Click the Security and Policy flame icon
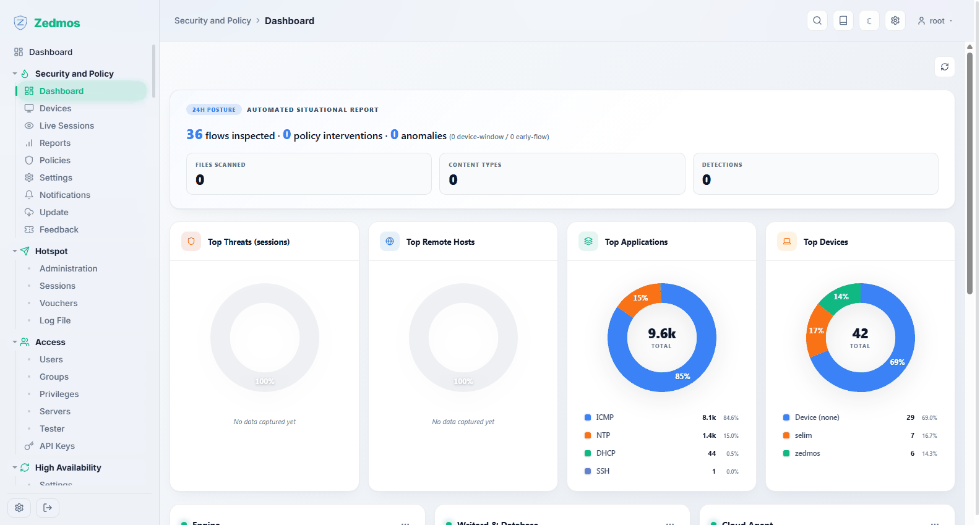This screenshot has width=980, height=525. coord(25,74)
